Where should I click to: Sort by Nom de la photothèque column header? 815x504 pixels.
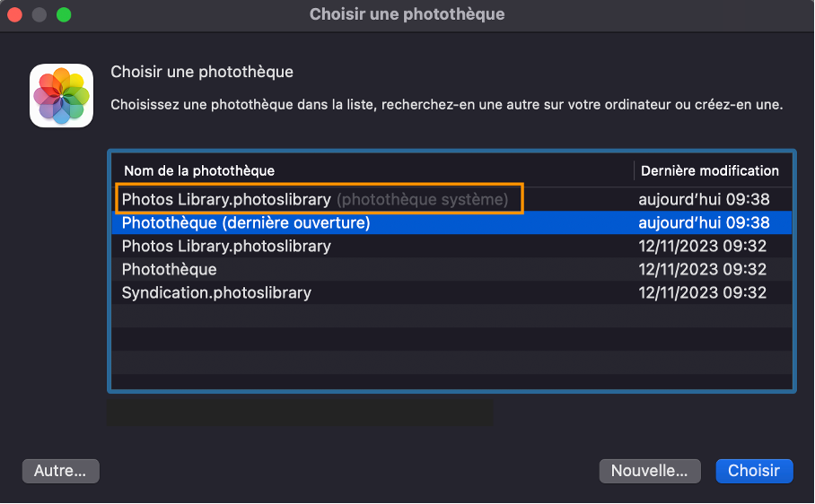point(199,170)
